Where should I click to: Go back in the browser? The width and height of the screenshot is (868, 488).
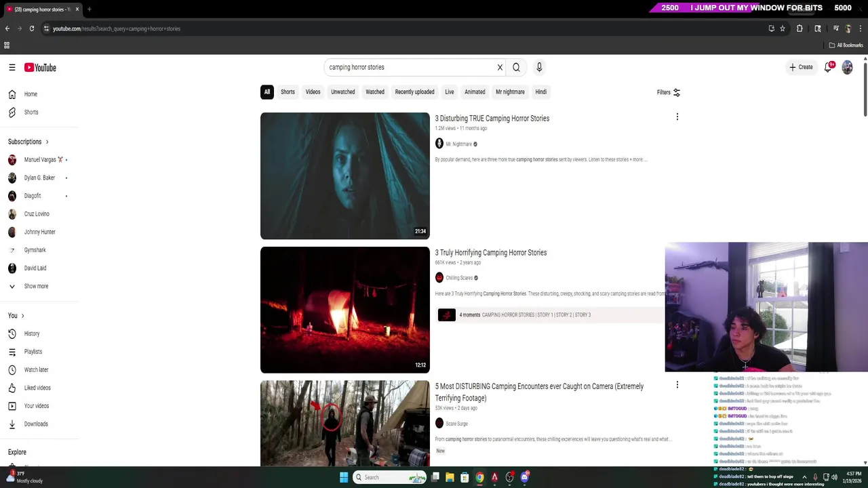point(7,28)
